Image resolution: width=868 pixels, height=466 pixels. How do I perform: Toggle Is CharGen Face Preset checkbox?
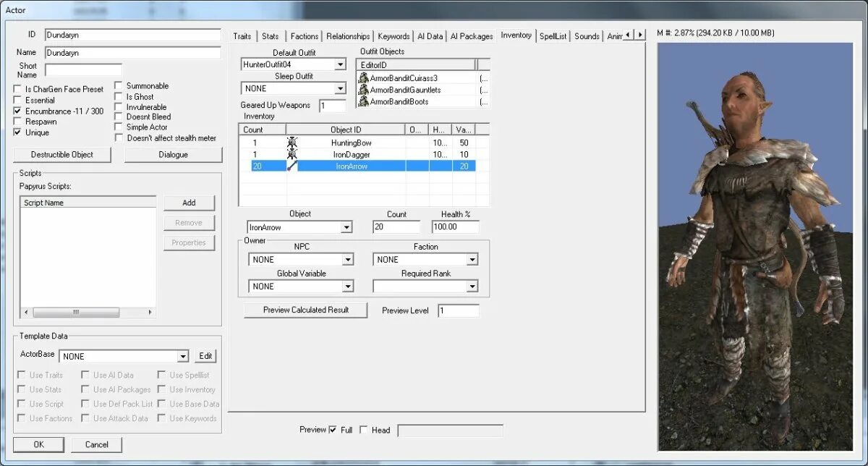17,90
